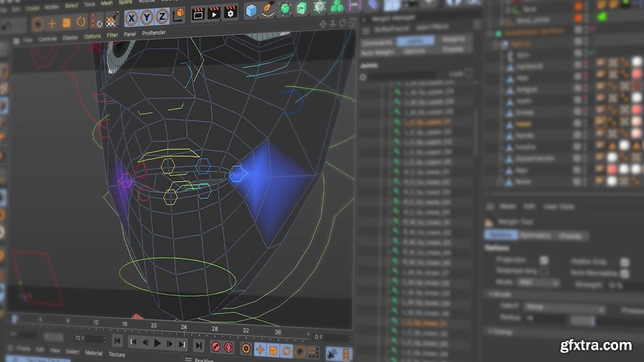Open the ProRender viewport menu

154,34
